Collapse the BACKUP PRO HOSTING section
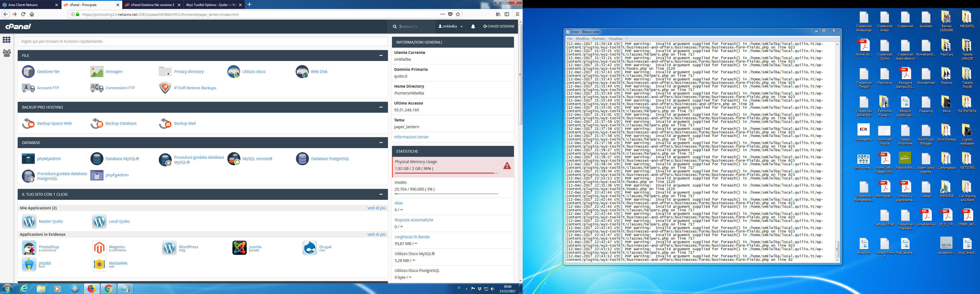The image size is (980, 294). 381,107
